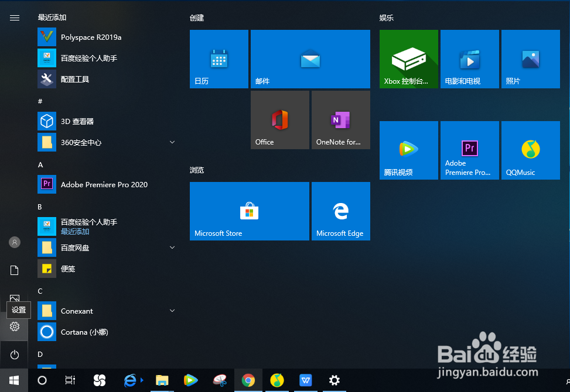
Task: Click the A section letter header
Action: click(x=40, y=165)
